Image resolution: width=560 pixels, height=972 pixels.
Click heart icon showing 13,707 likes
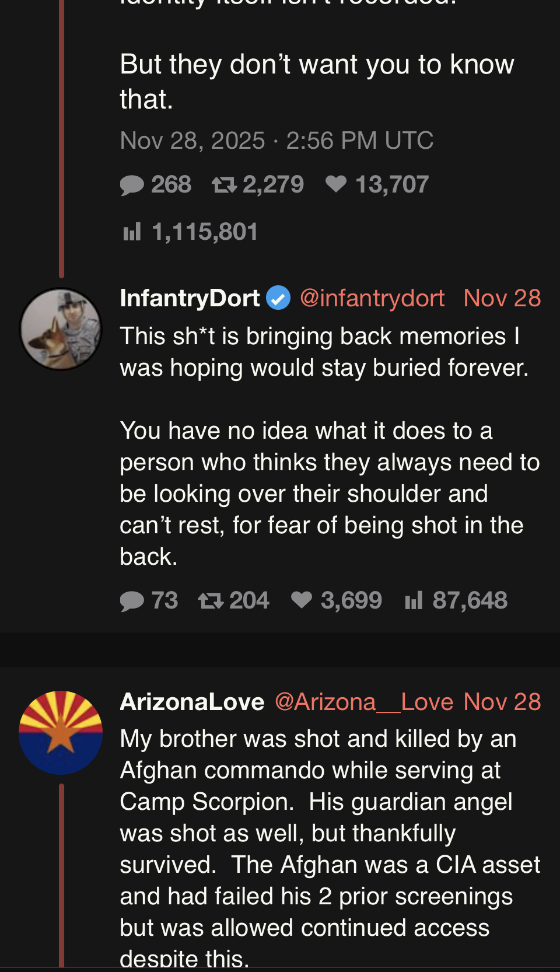point(336,184)
